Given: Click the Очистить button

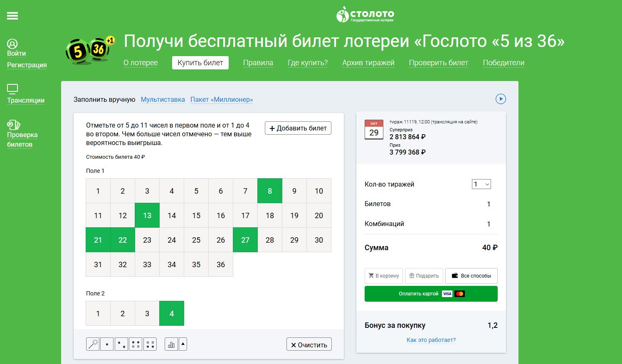Looking at the screenshot, I should (x=309, y=344).
